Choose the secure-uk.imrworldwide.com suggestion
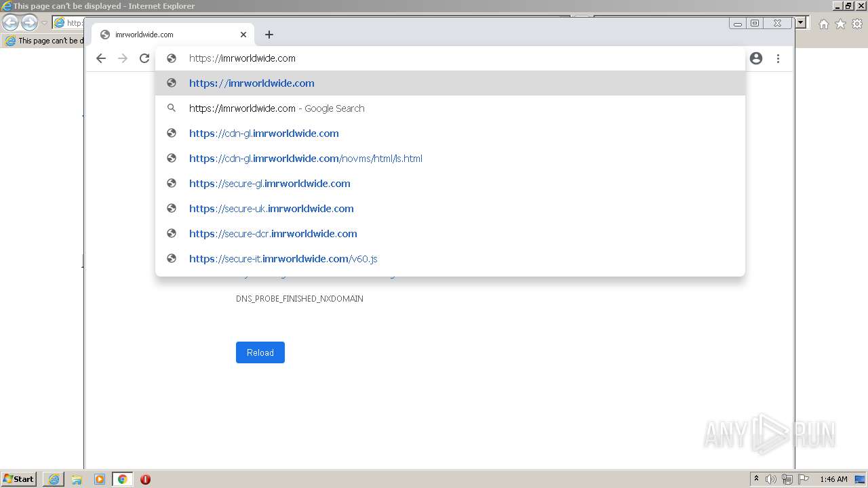 450,209
